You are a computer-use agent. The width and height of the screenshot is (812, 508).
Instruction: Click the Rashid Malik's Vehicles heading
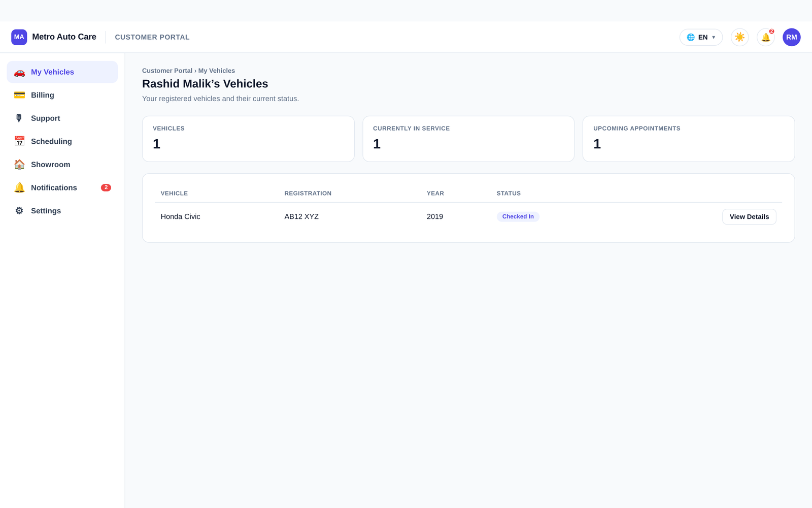(x=205, y=84)
